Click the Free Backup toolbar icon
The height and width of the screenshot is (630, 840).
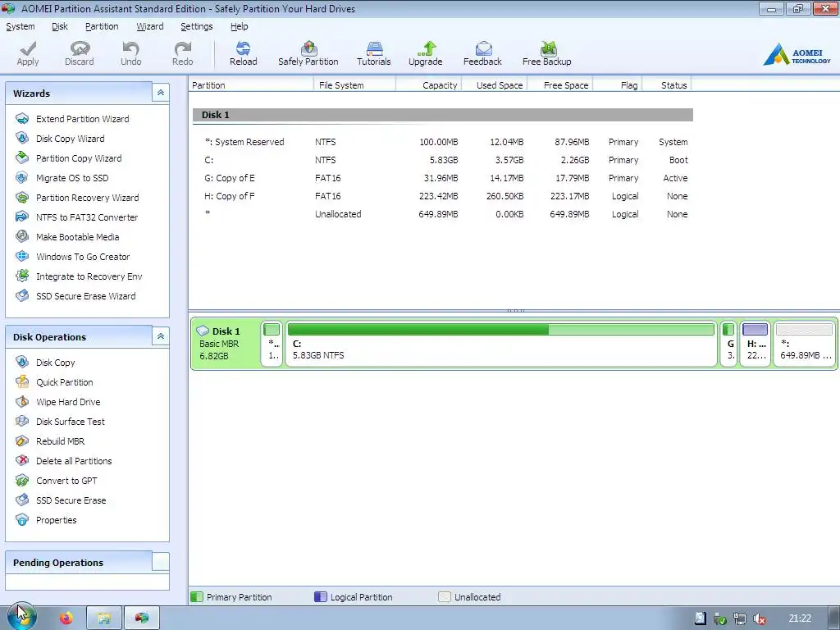pos(547,48)
